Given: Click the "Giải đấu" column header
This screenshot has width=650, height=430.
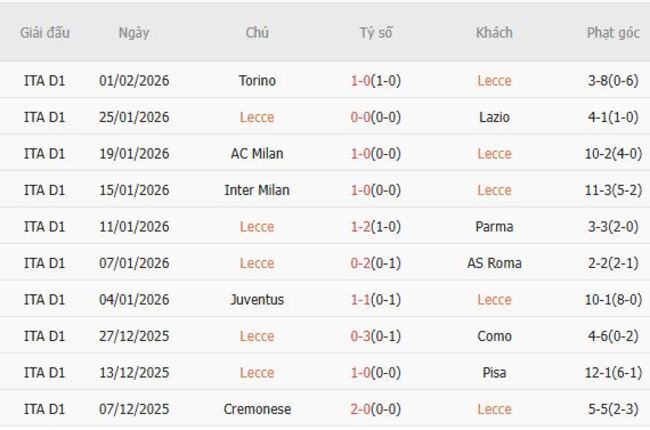Looking at the screenshot, I should point(45,32).
